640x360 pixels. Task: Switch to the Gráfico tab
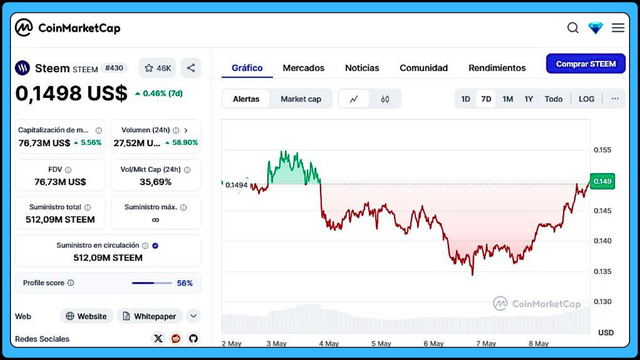[247, 68]
